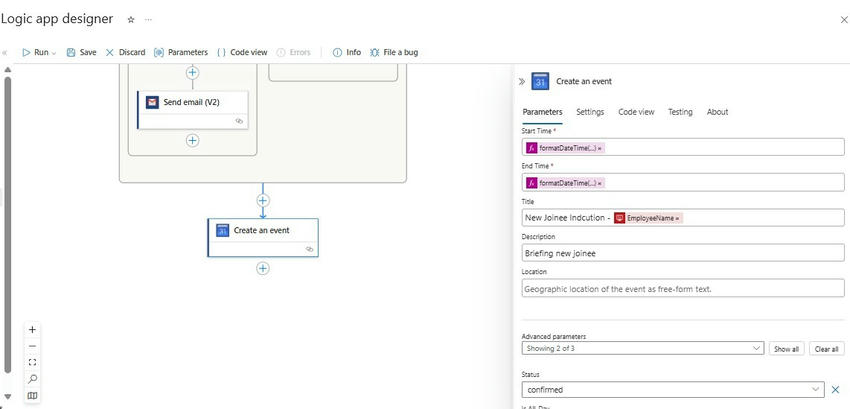Click the Send email (V2) action card
The width and height of the screenshot is (850, 409).
(x=192, y=102)
